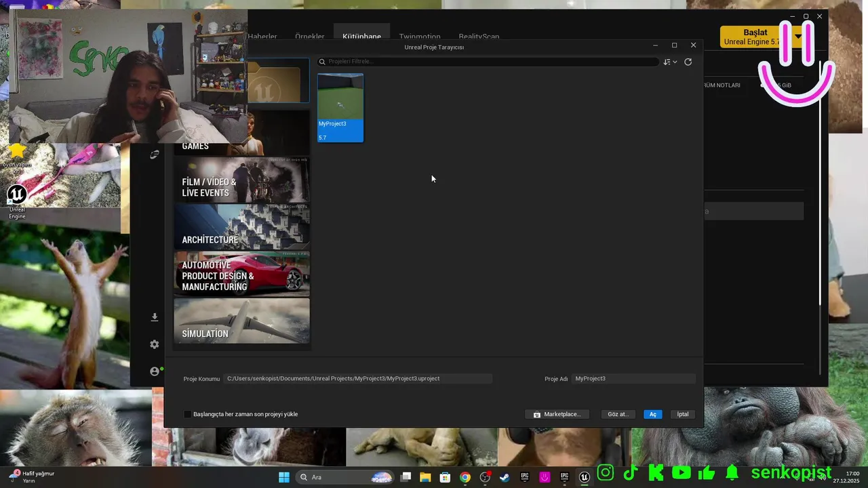Minimize the Epic Games Launcher window
868x488 pixels.
pos(792,16)
